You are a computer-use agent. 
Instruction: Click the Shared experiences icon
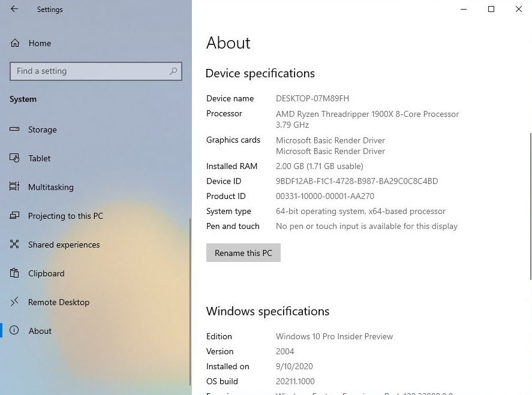click(x=14, y=244)
